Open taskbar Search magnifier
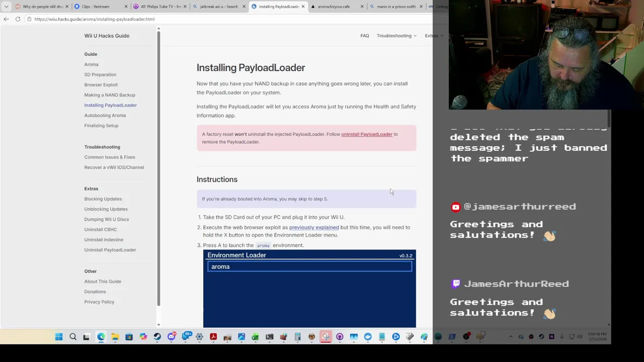Screen dimensions: 644x362 click(x=73, y=337)
